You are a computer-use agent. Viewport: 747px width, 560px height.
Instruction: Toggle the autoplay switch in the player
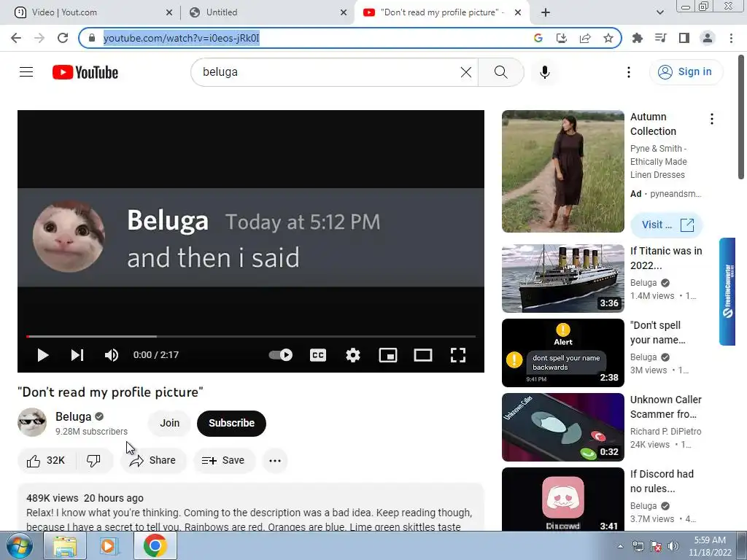coord(281,355)
